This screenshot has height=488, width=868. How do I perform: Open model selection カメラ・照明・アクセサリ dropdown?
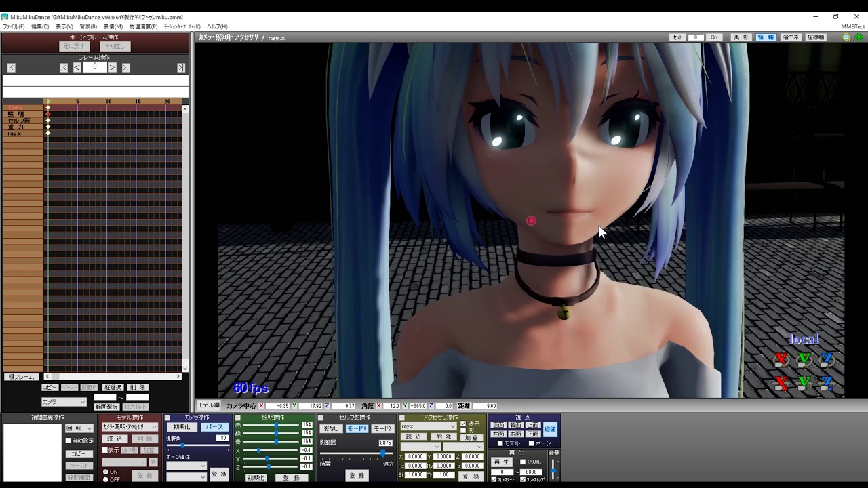130,427
